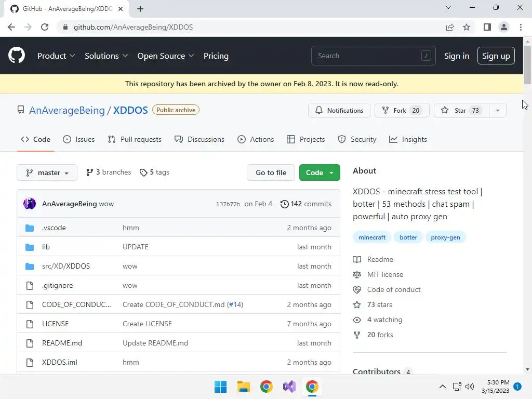Open the Star lists dropdown arrow

click(498, 110)
